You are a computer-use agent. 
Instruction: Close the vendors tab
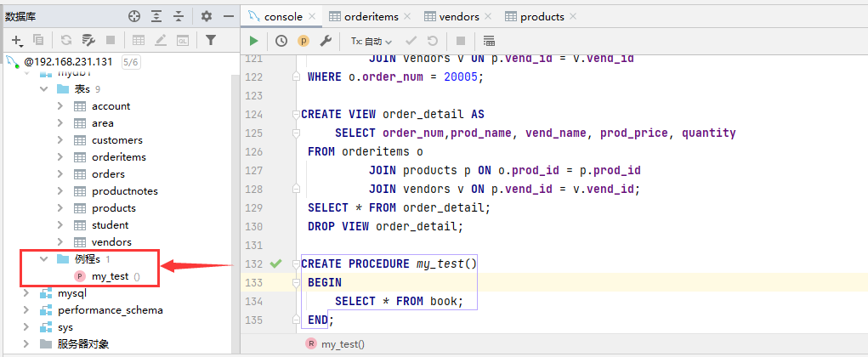[x=490, y=17]
